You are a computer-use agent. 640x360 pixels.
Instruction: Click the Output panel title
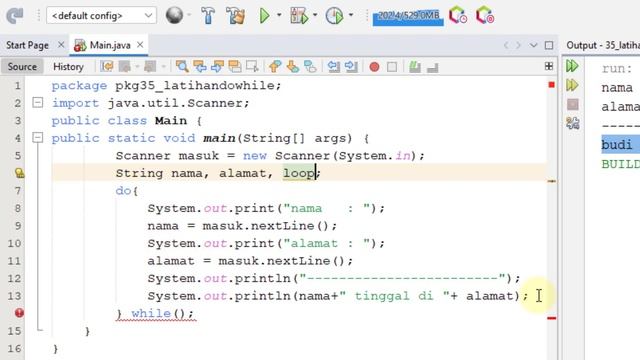(603, 45)
